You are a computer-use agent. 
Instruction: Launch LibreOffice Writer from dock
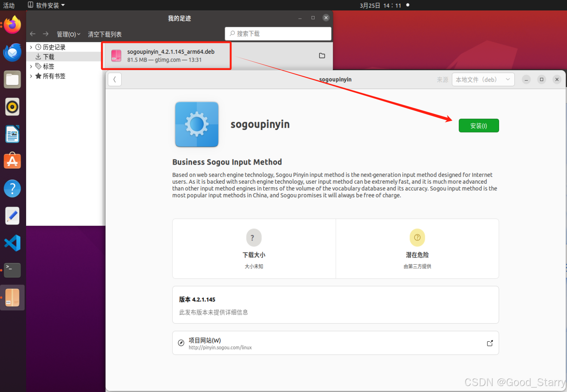click(12, 134)
